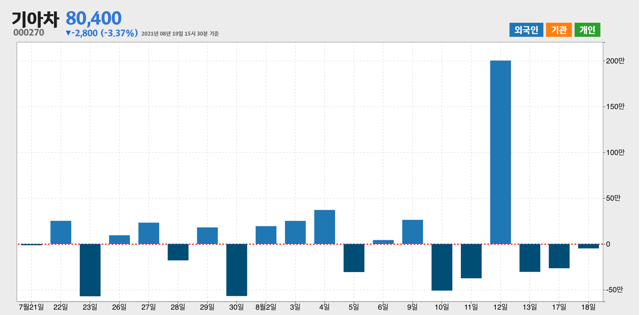Click the 18일 x-axis label
Image resolution: width=644 pixels, height=315 pixels.
tap(588, 307)
